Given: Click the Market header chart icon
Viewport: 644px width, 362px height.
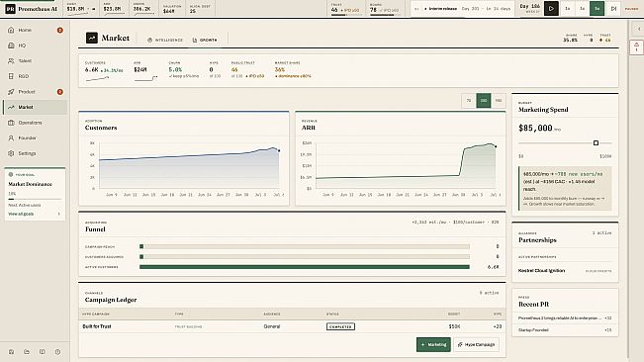Looking at the screenshot, I should point(92,38).
